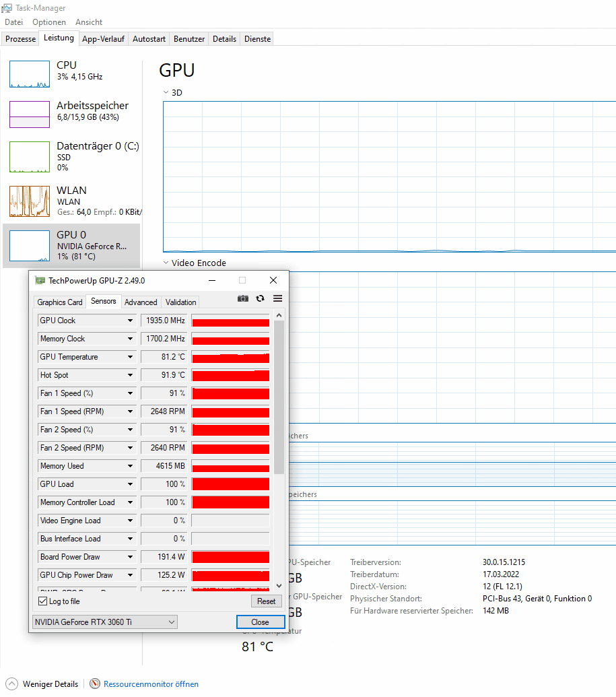Switch to the Prozesse tab

20,39
